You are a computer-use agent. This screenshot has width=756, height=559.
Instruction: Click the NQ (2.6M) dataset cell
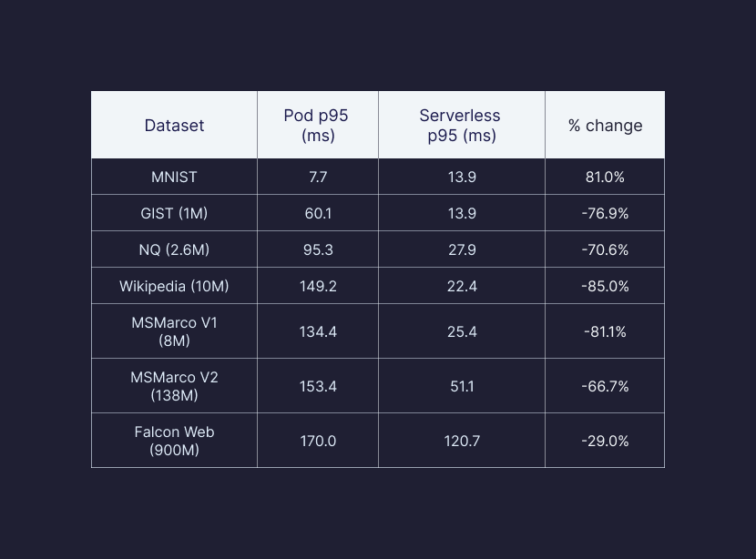(174, 249)
